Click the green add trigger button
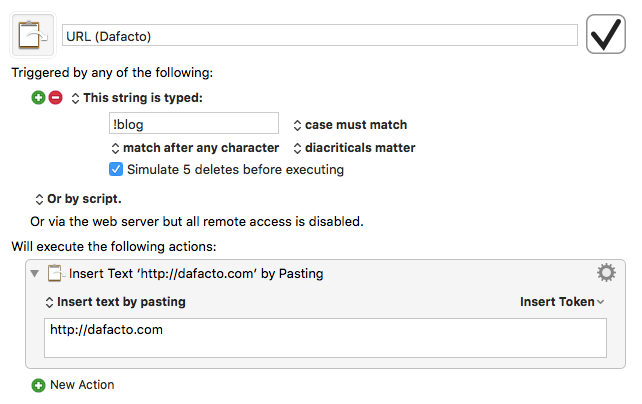Screen dimensions: 642x404 coord(38,98)
